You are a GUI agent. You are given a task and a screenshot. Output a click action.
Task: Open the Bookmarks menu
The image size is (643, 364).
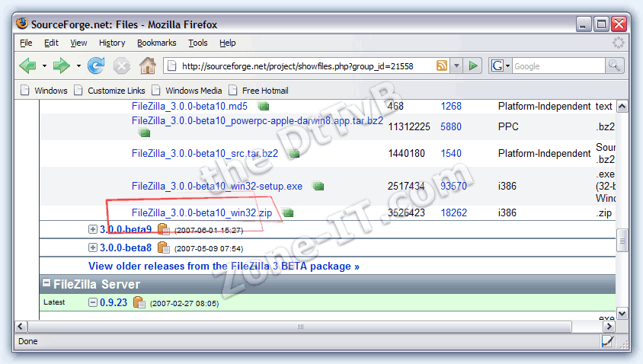157,43
